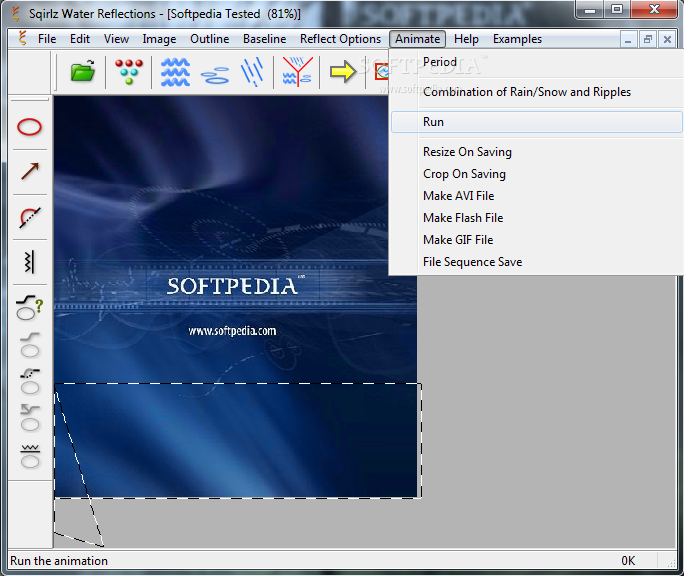The height and width of the screenshot is (576, 684).
Task: Open the Baseline menu
Action: [x=264, y=39]
